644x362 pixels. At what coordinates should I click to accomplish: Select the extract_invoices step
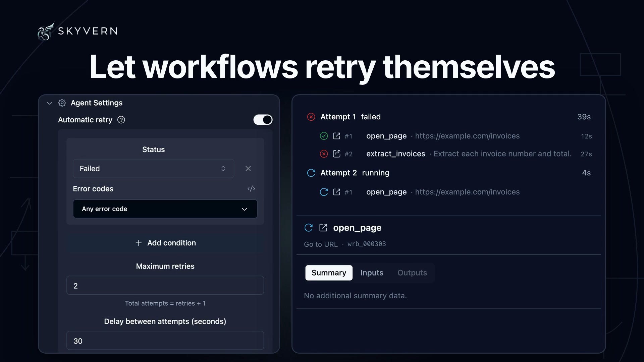pos(455,154)
